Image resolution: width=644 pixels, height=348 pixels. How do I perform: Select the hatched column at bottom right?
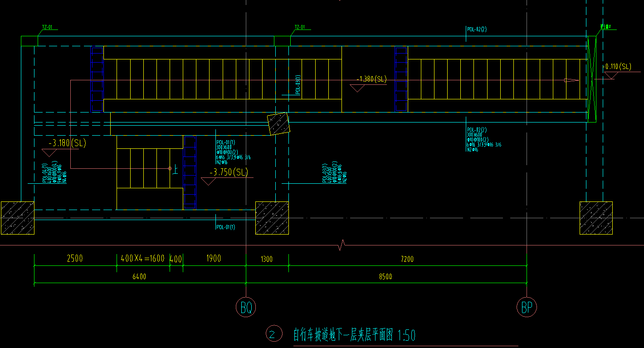click(596, 218)
